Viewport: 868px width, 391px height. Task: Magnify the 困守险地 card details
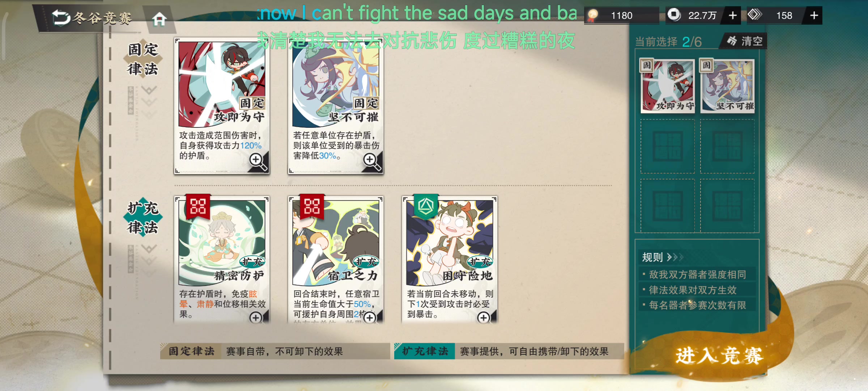(484, 318)
